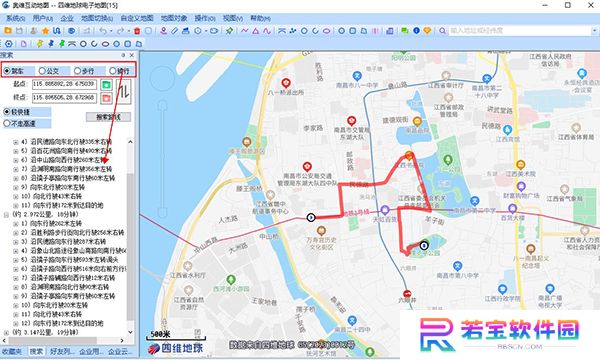The height and width of the screenshot is (360, 600).
Task: Collapse the 约2.972公里 route node
Action: click(x=6, y=215)
